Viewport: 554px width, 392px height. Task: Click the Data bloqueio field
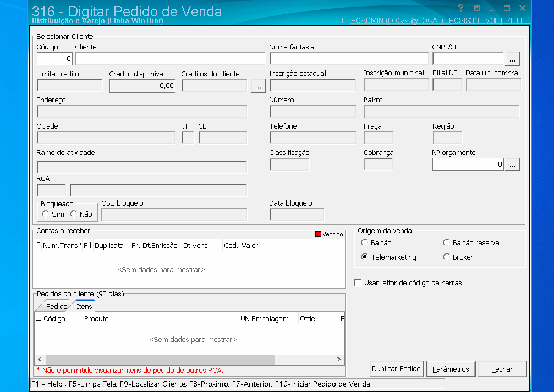point(297,215)
